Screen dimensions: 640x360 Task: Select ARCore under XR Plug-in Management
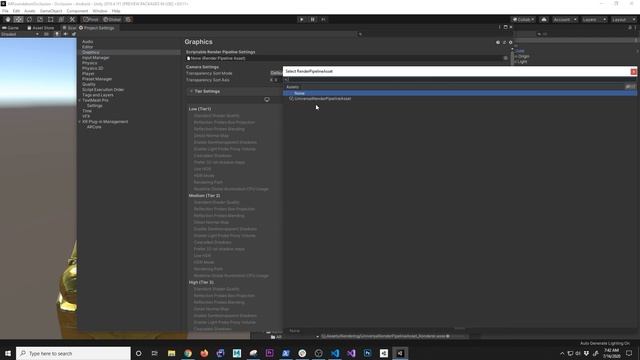pyautogui.click(x=94, y=127)
